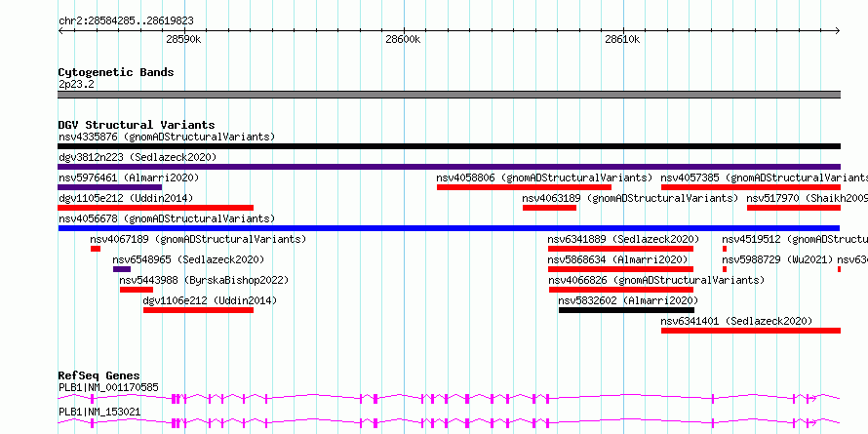Viewport: 868px width, 434px height.
Task: Open the PLB1|NM_153021 transcript label
Action: [x=99, y=412]
